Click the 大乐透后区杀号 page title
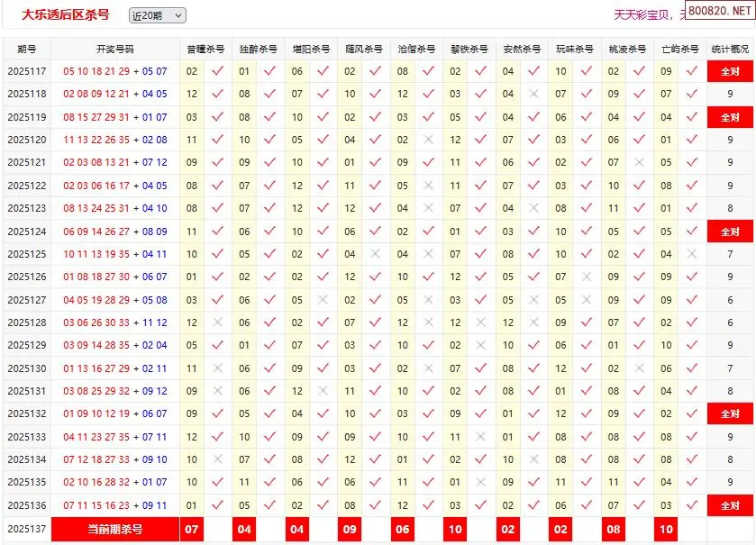The image size is (756, 545). click(66, 14)
